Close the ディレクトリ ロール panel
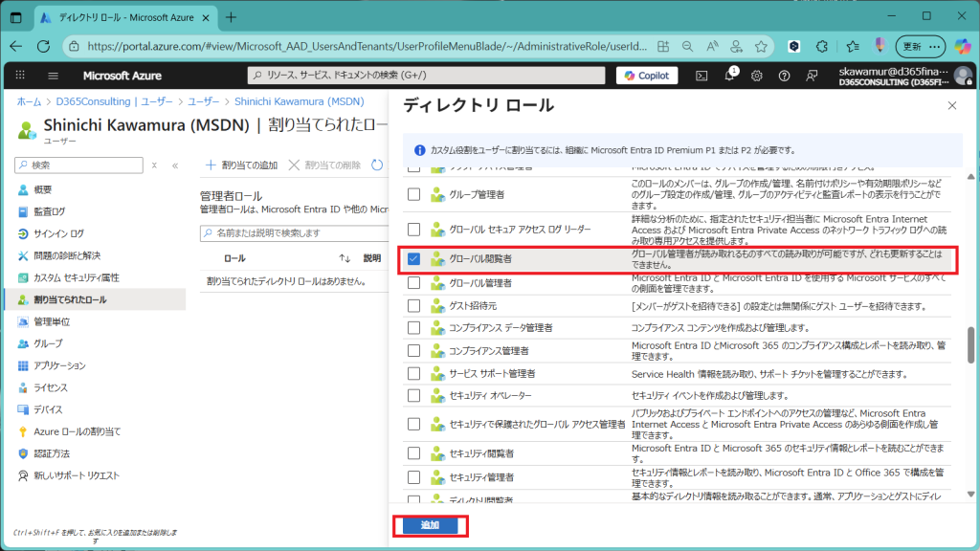Viewport: 980px width, 551px height. pyautogui.click(x=951, y=106)
